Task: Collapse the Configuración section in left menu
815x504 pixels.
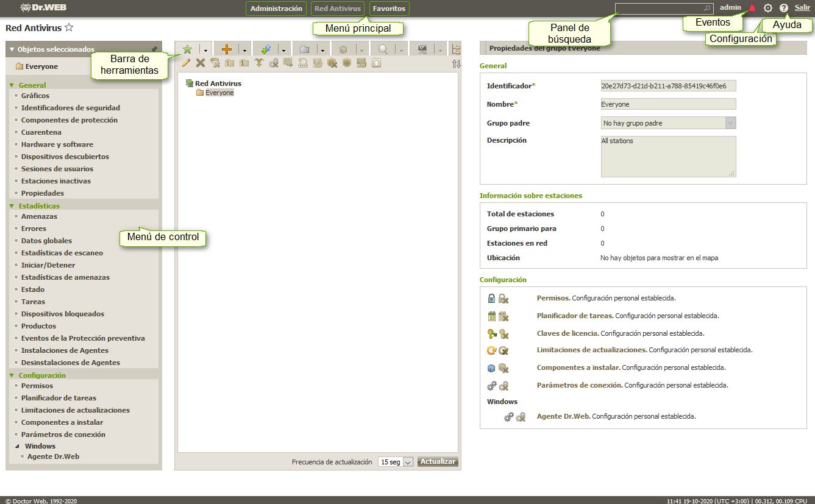Action: [x=12, y=375]
